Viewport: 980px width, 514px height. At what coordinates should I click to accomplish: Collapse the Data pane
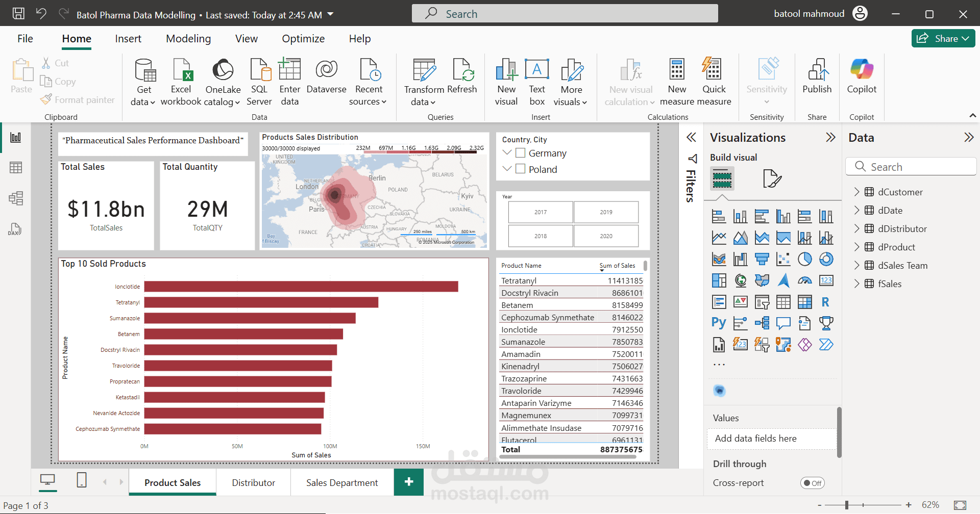click(968, 137)
